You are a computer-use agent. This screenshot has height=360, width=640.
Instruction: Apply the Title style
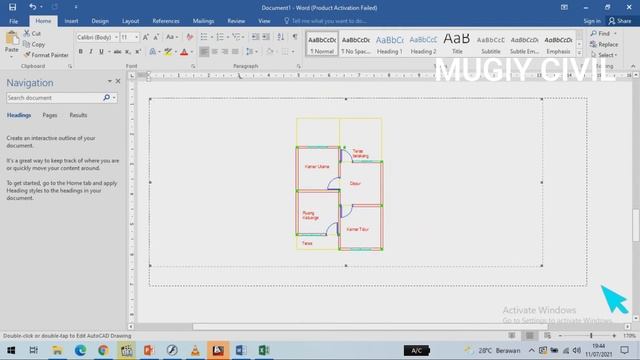[457, 44]
